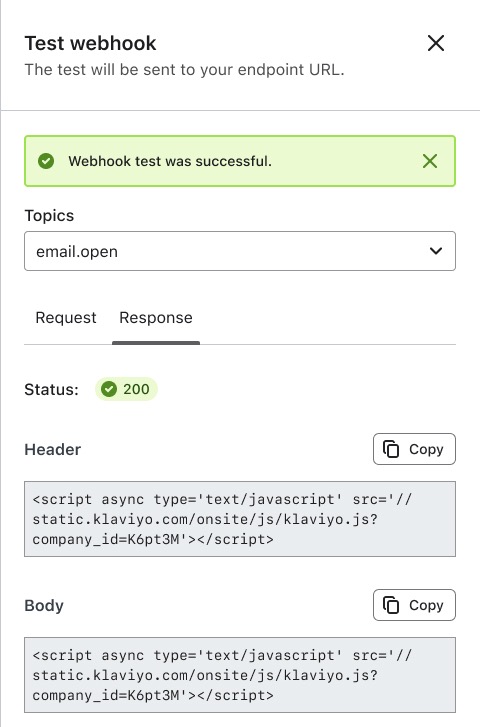Image resolution: width=480 pixels, height=727 pixels.
Task: Click the Test webhook title
Action: click(x=90, y=43)
